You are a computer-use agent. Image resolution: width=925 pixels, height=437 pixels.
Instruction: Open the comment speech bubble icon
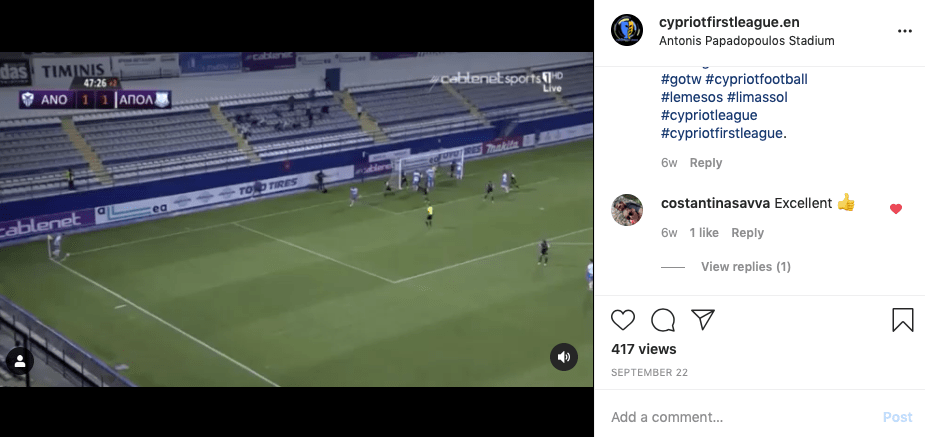(x=663, y=320)
